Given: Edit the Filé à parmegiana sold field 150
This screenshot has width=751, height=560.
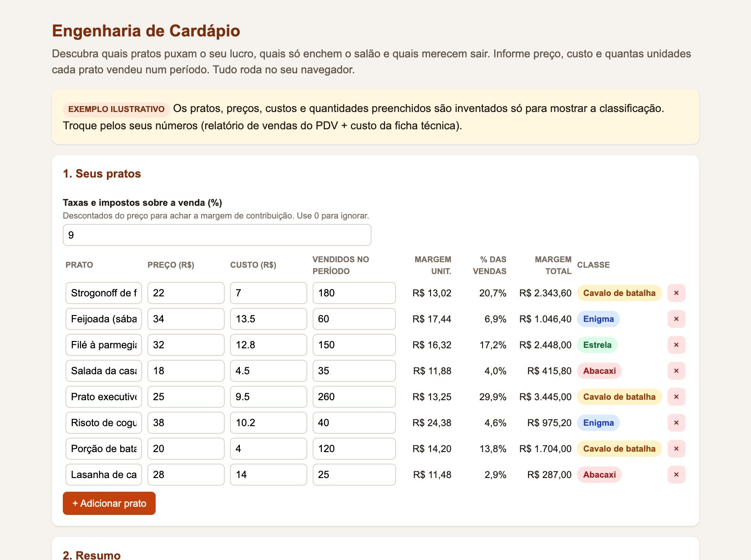Looking at the screenshot, I should [354, 345].
